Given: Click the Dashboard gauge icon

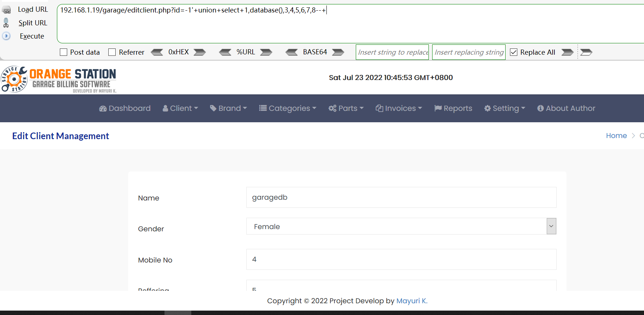Looking at the screenshot, I should 103,108.
